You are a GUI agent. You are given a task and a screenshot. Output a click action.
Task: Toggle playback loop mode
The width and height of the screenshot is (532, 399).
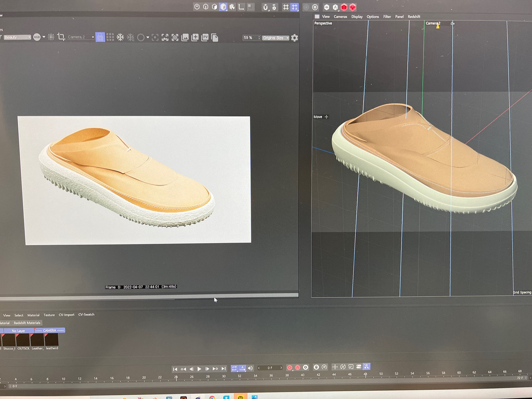coord(234,367)
